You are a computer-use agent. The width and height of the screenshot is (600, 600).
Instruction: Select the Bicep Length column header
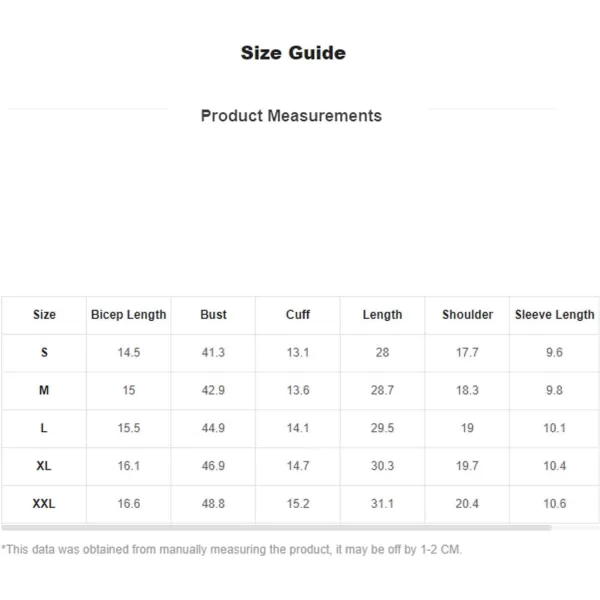pos(129,315)
